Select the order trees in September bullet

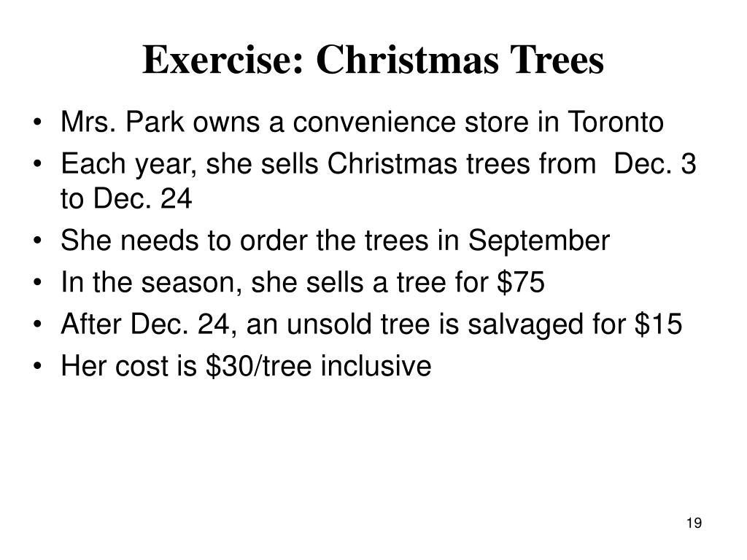(x=335, y=241)
